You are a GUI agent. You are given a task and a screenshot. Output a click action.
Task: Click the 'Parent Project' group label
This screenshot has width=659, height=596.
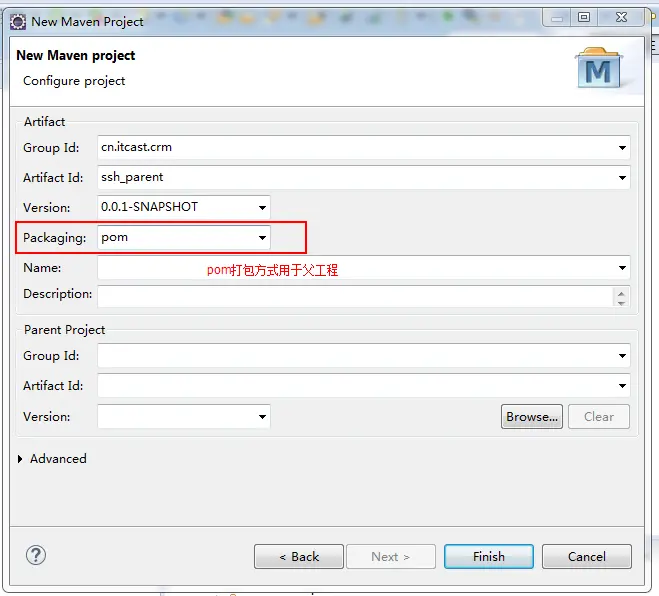pyautogui.click(x=64, y=330)
